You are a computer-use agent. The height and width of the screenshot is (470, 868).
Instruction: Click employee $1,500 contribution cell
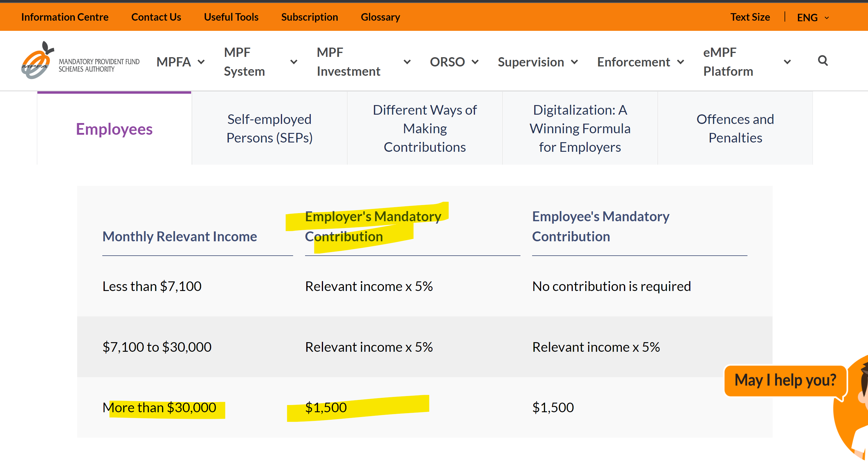pyautogui.click(x=553, y=408)
